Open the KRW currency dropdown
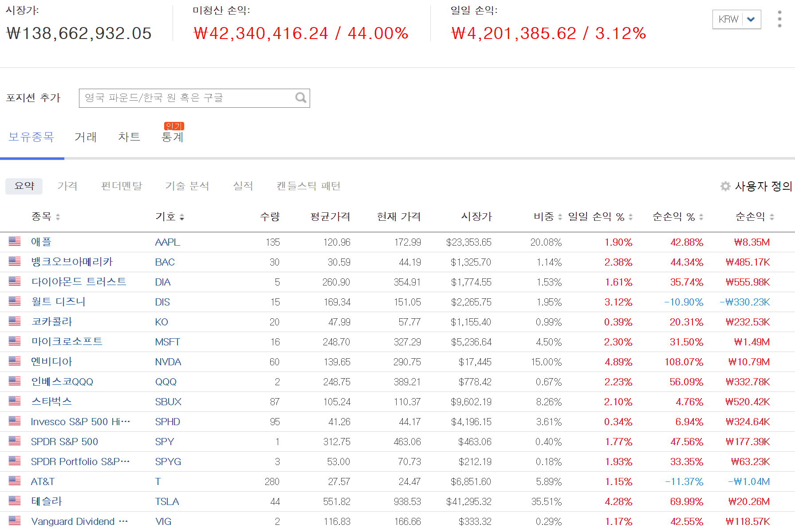 [x=736, y=19]
